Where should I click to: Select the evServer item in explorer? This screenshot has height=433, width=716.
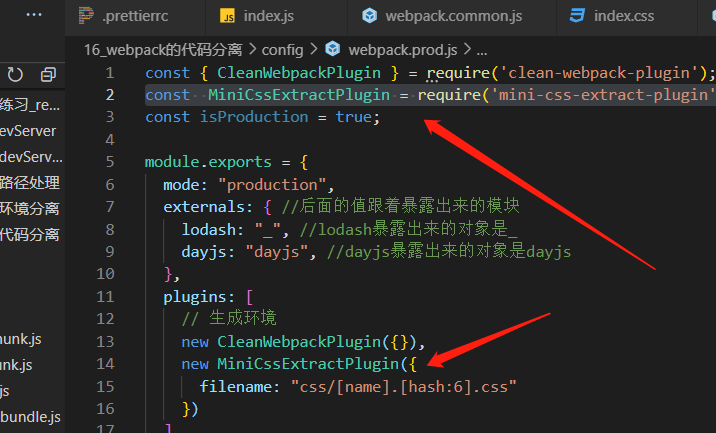[28, 131]
